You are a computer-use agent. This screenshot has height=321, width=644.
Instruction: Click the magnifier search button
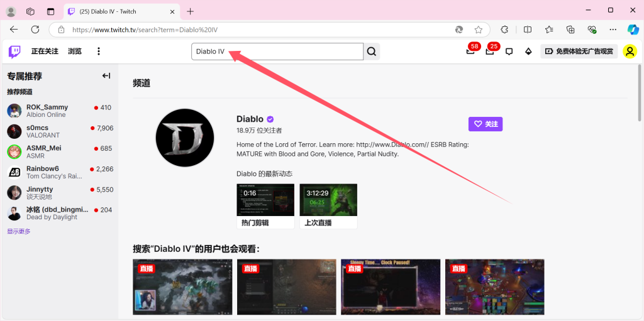(372, 52)
